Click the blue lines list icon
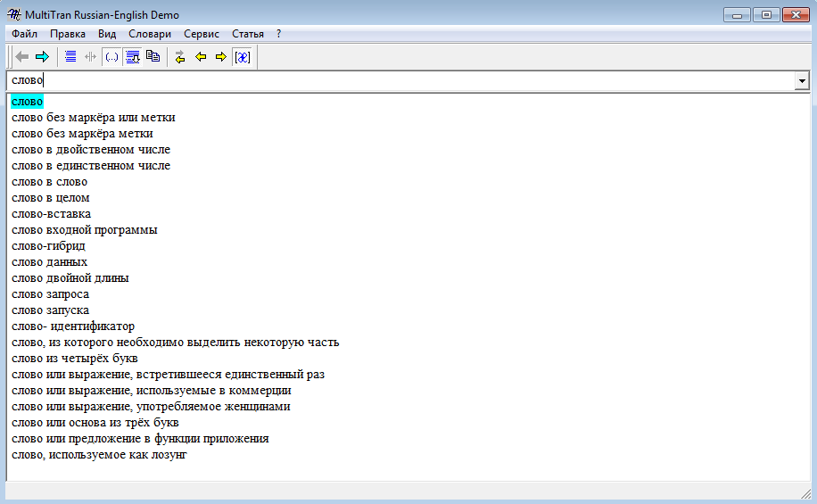Image resolution: width=817 pixels, height=504 pixels. tap(70, 57)
